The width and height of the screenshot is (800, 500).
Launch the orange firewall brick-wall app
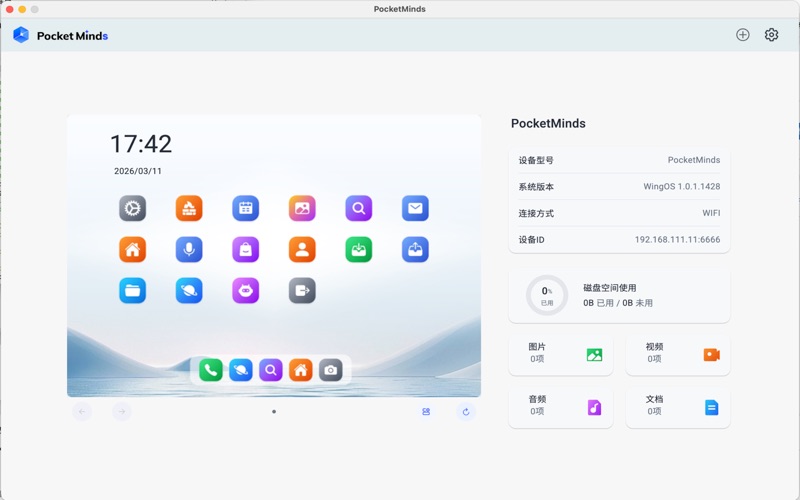189,208
